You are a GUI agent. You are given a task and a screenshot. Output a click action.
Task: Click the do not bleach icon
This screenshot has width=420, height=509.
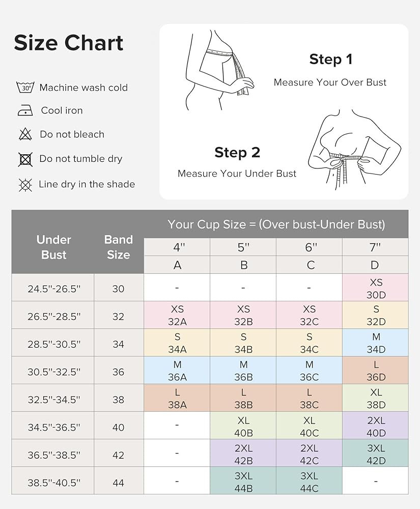tap(25, 134)
